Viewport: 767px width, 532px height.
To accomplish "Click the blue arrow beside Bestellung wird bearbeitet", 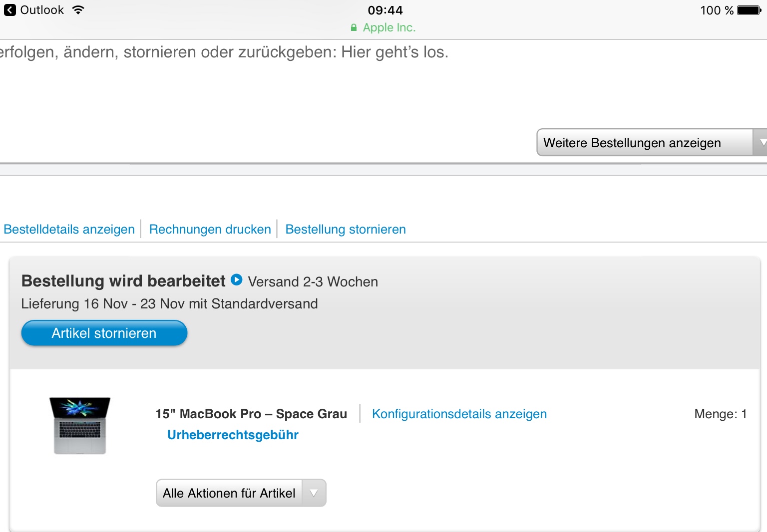I will [237, 280].
